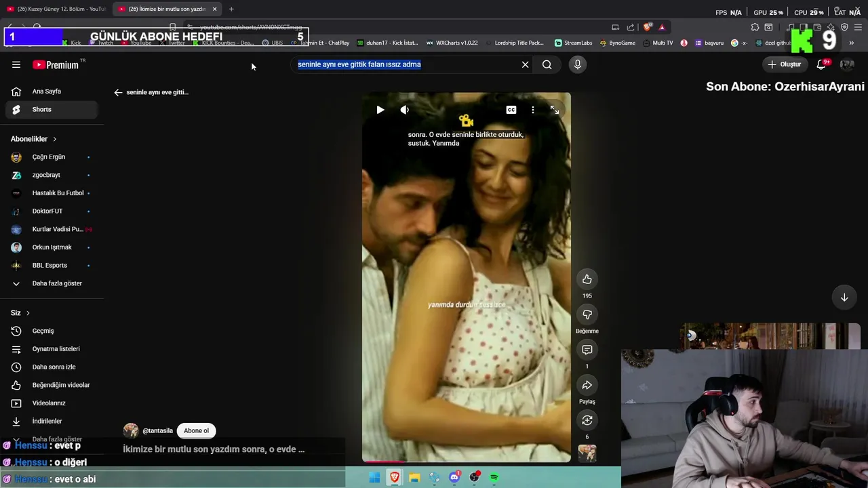Image resolution: width=868 pixels, height=488 pixels.
Task: Open the YouTube hamburger guide menu
Action: point(16,64)
